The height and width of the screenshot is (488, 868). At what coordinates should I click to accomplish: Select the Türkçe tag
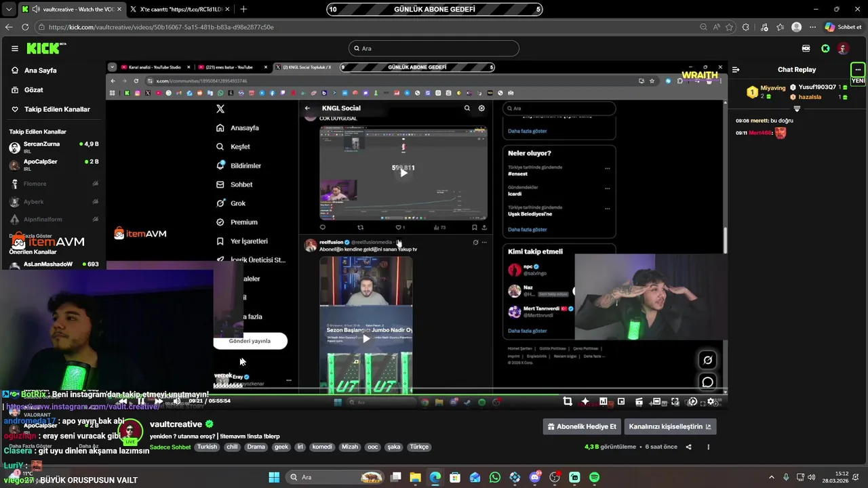click(x=419, y=447)
